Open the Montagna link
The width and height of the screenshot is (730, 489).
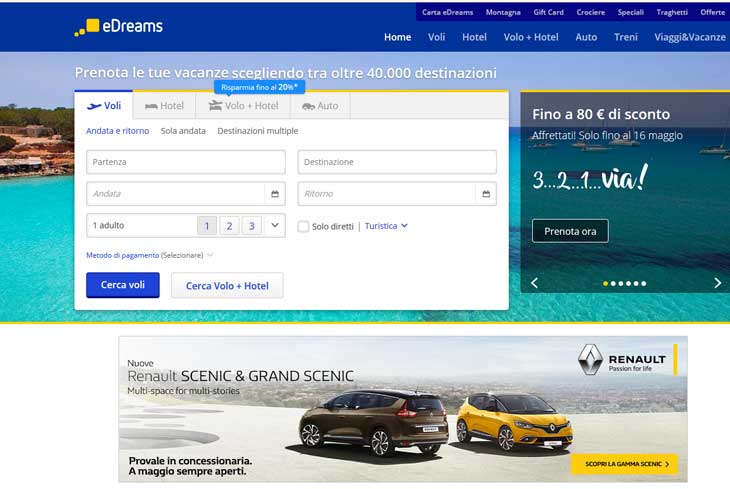503,12
